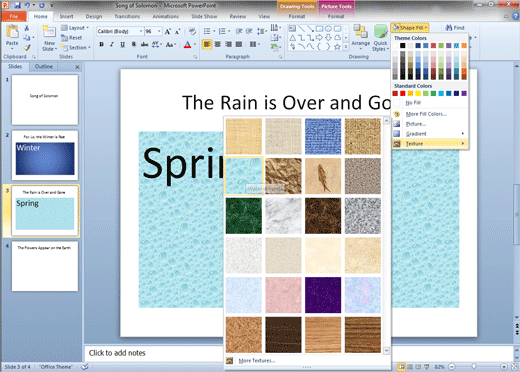
Task: Toggle Strikethrough formatting
Action: [144, 44]
